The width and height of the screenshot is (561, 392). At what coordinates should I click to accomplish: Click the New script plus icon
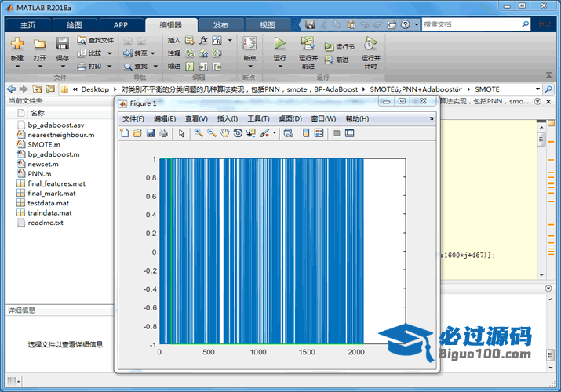(x=16, y=44)
